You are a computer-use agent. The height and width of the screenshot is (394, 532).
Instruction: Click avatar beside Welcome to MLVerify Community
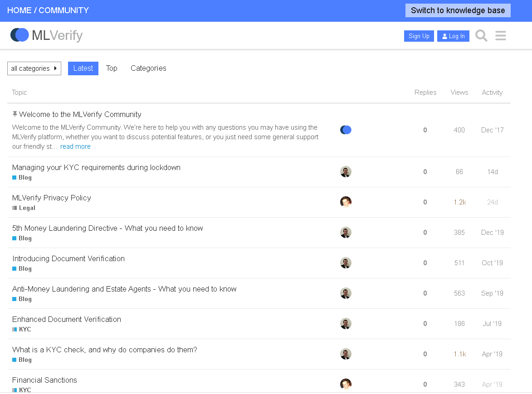coord(346,130)
